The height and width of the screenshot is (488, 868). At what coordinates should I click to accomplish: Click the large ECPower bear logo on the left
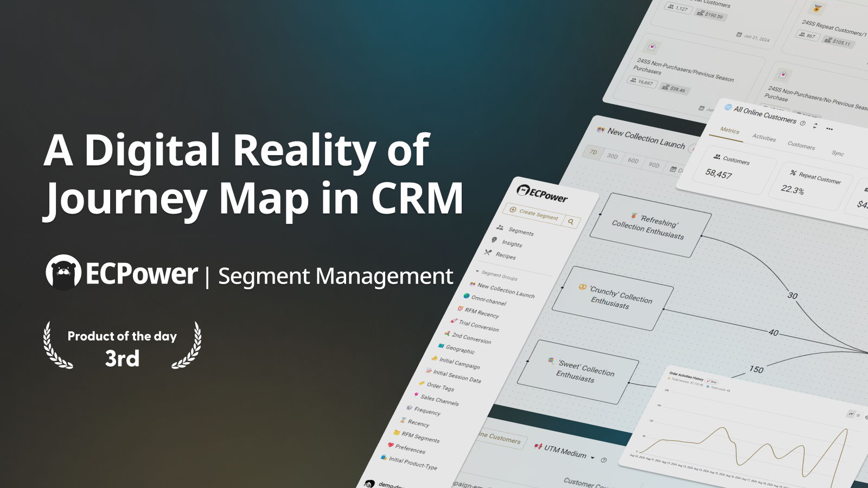point(63,273)
